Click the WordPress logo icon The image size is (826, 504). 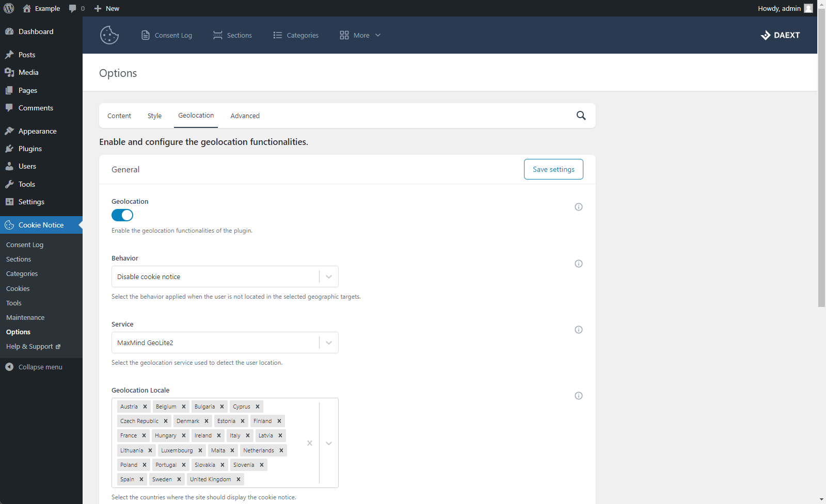9,8
